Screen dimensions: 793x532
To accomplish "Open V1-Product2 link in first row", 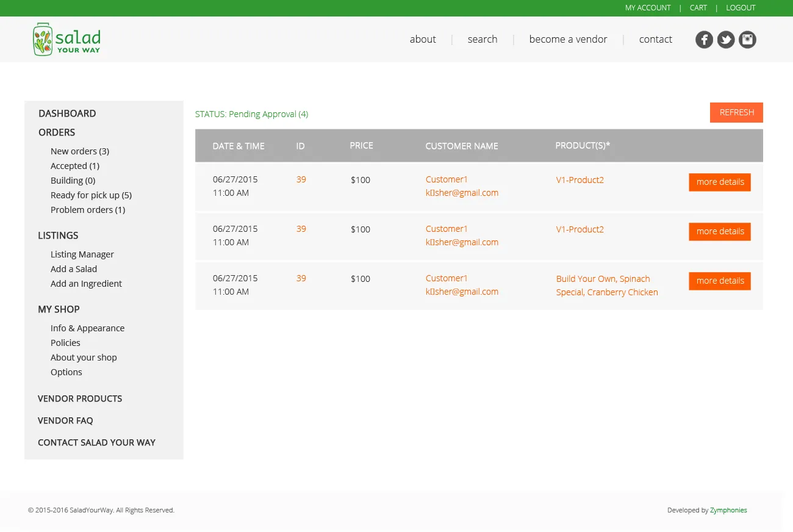I will pos(580,180).
